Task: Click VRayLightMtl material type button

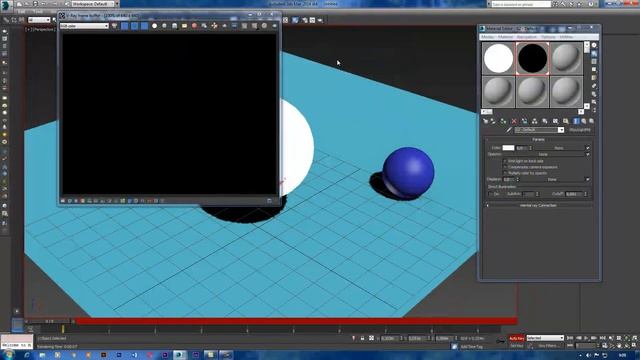Action: pyautogui.click(x=580, y=130)
